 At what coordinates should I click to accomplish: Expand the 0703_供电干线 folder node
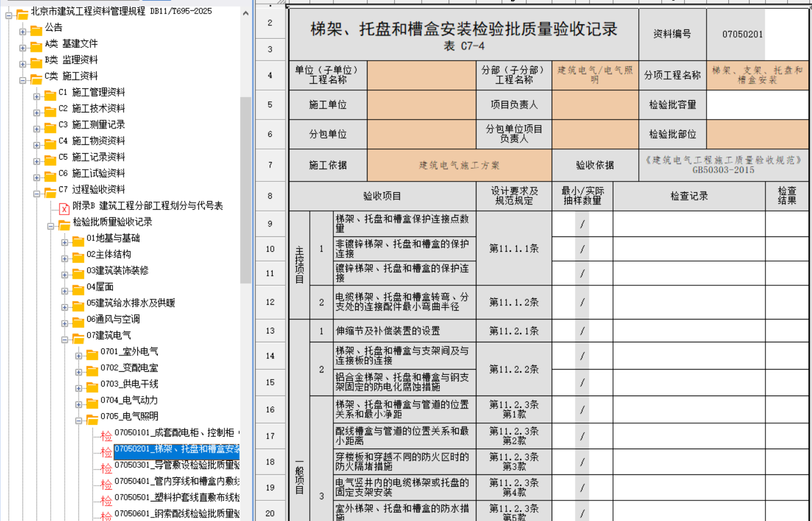[x=78, y=388]
